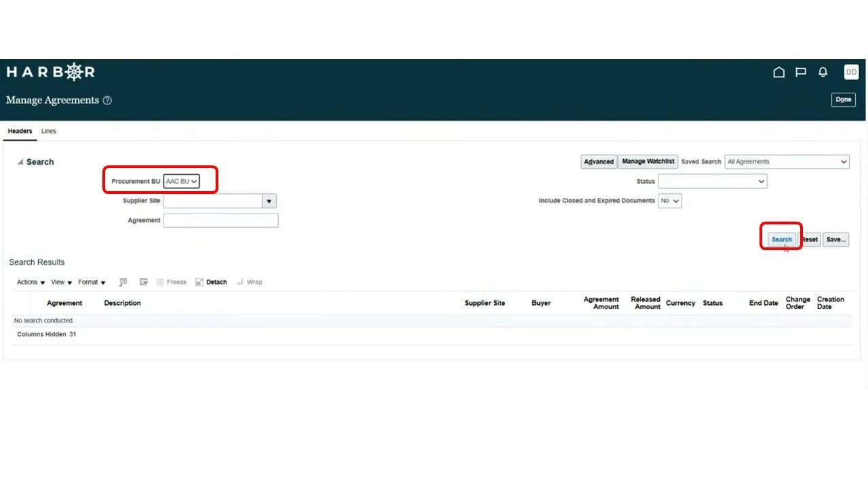Click the Advanced button
The image size is (868, 488).
point(598,161)
